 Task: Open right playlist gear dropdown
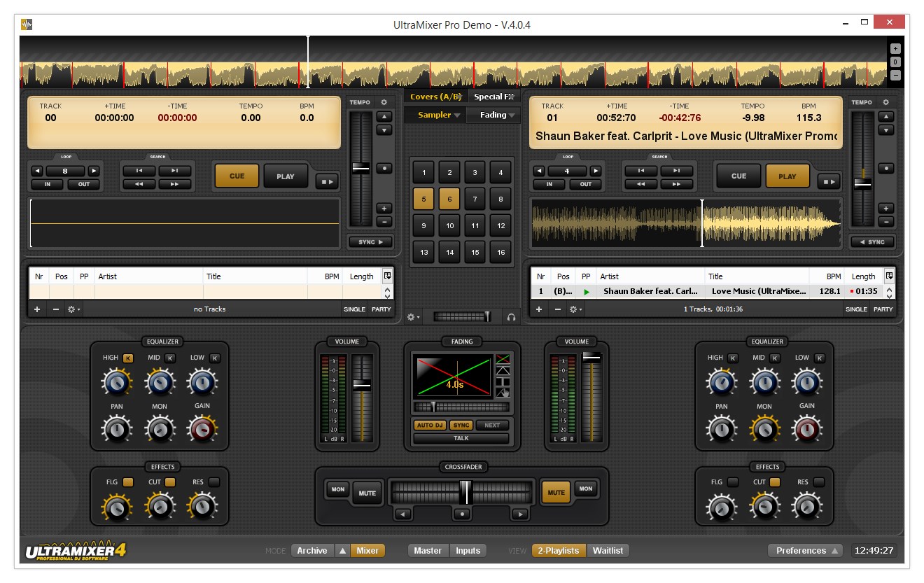click(575, 309)
